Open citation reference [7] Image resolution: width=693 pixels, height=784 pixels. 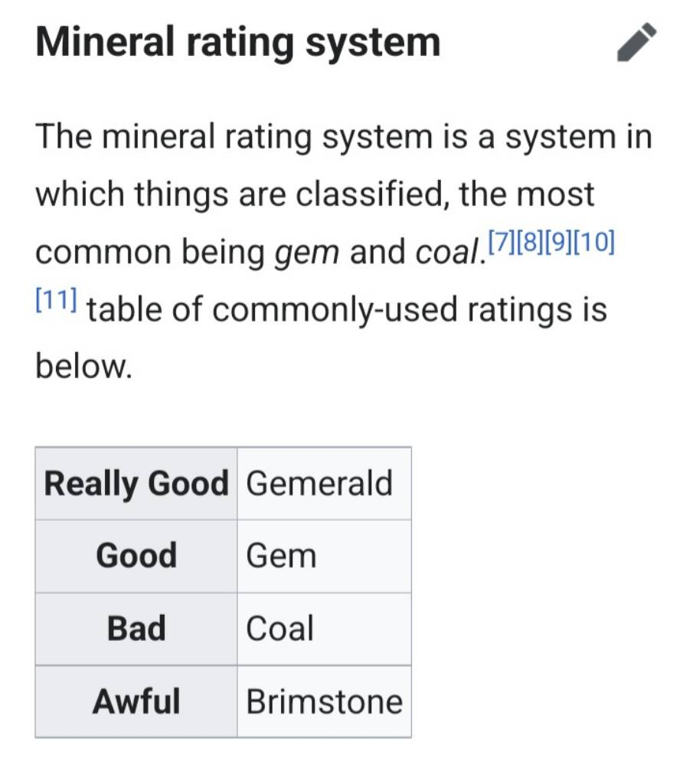coord(501,243)
